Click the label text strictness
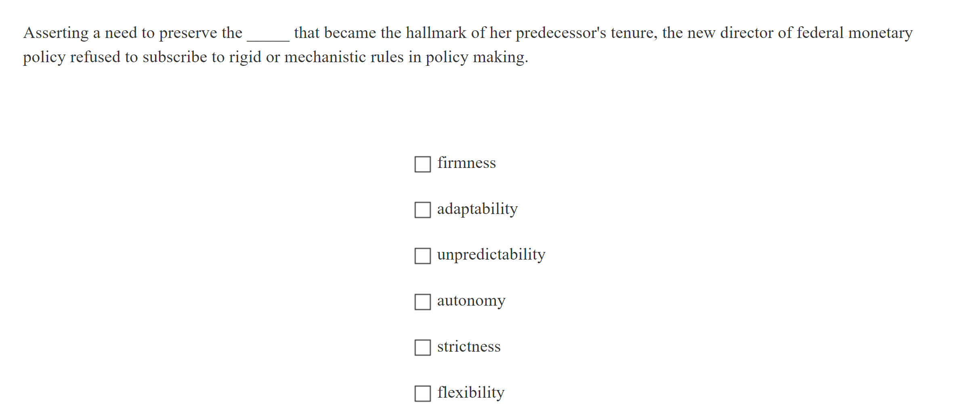 coord(469,346)
